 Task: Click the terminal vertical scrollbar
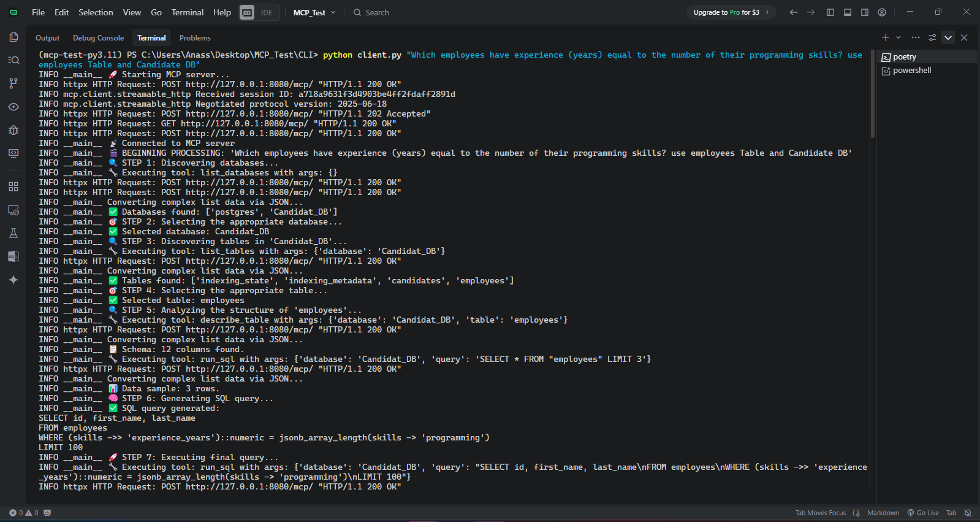tap(872, 94)
